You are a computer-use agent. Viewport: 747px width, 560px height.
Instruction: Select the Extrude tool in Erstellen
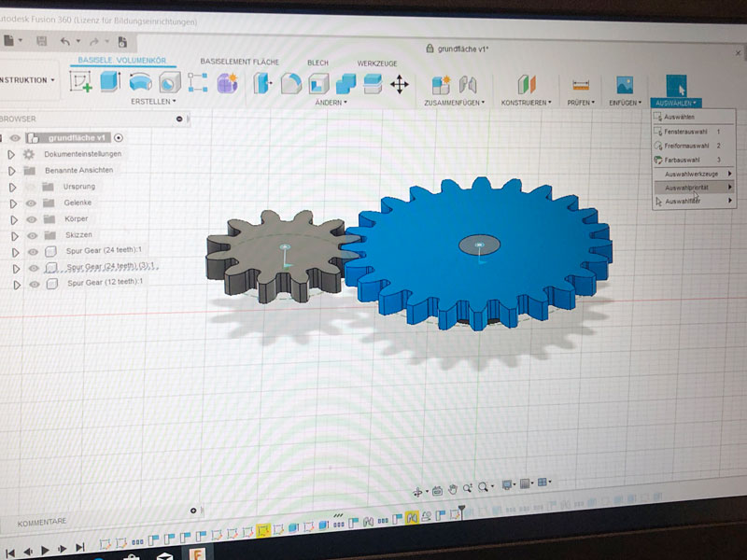point(111,82)
